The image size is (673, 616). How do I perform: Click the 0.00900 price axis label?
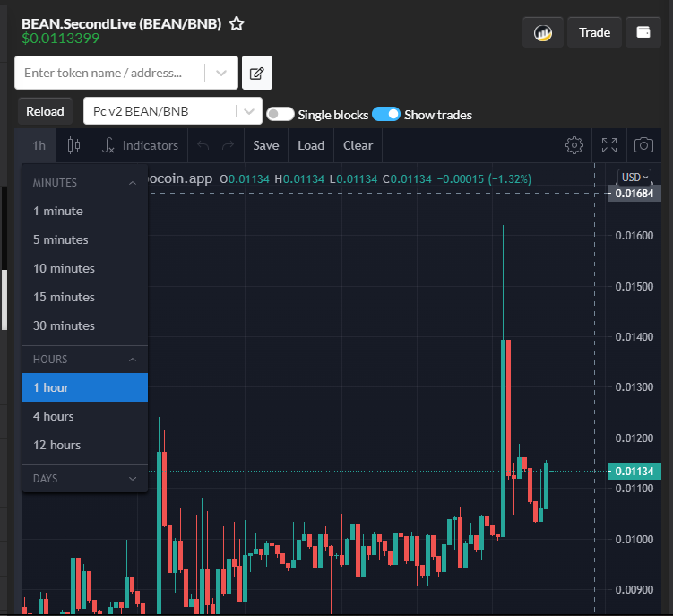(x=634, y=590)
